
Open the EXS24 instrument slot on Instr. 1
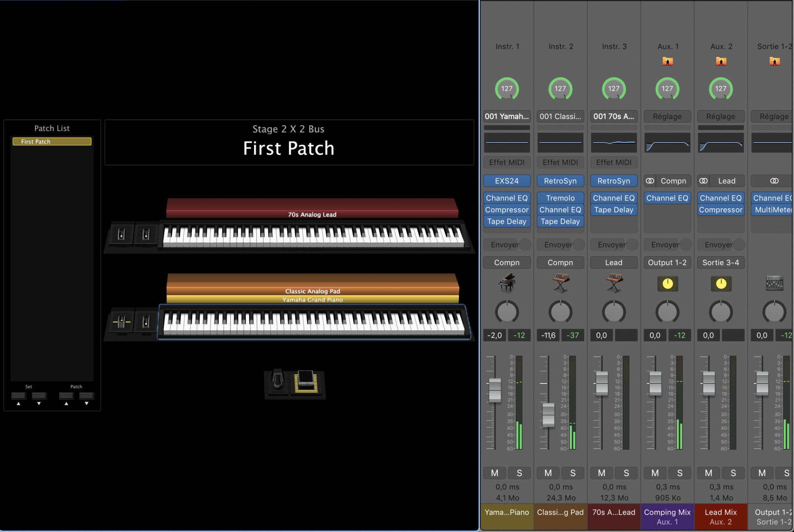point(507,181)
